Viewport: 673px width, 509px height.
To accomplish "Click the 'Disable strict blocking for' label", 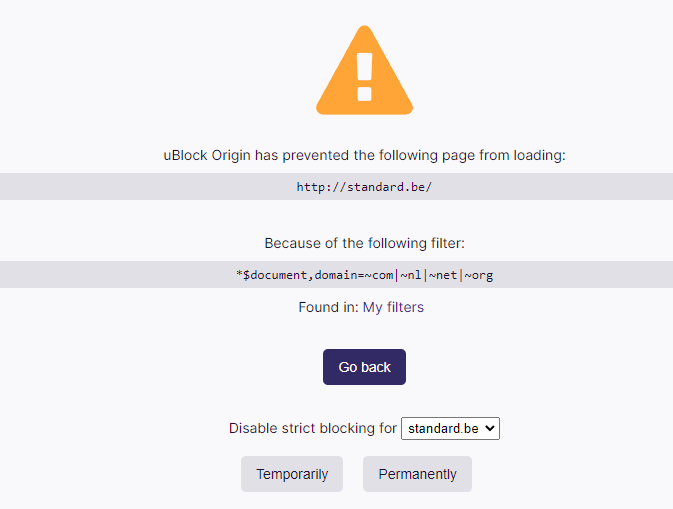I will [312, 428].
